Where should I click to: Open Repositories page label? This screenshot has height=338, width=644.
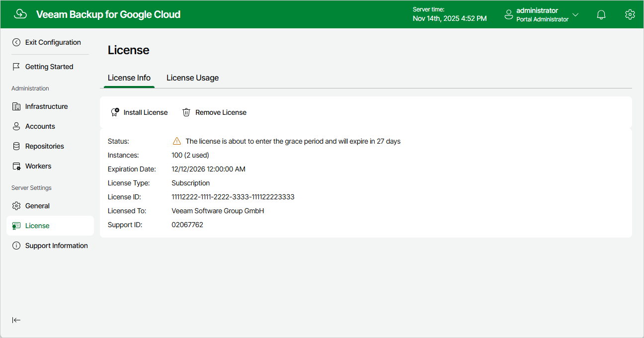[45, 146]
